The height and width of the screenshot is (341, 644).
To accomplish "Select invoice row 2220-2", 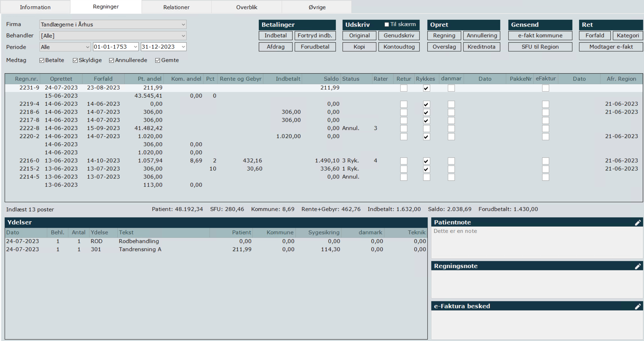I will click(324, 136).
